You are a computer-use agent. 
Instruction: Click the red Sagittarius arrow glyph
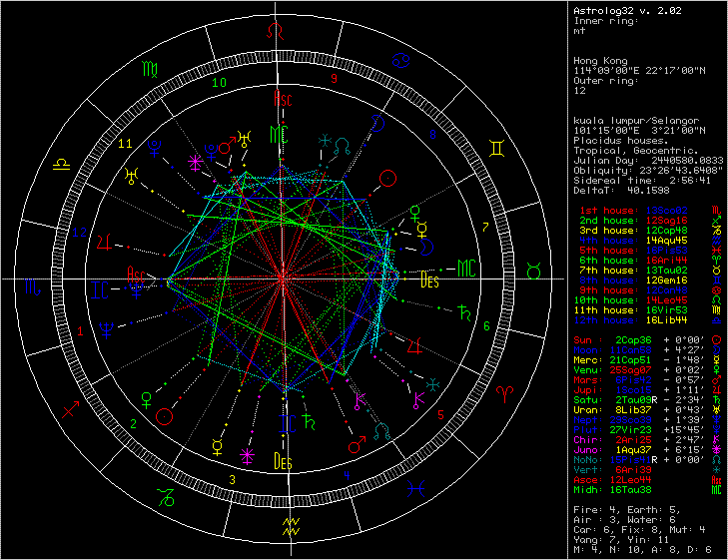point(71,410)
